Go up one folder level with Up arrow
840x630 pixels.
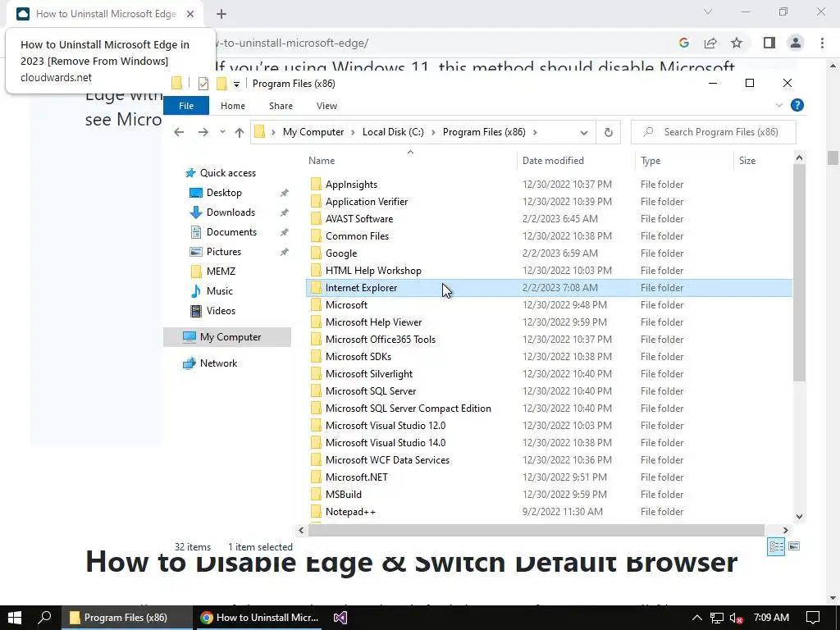pyautogui.click(x=239, y=132)
